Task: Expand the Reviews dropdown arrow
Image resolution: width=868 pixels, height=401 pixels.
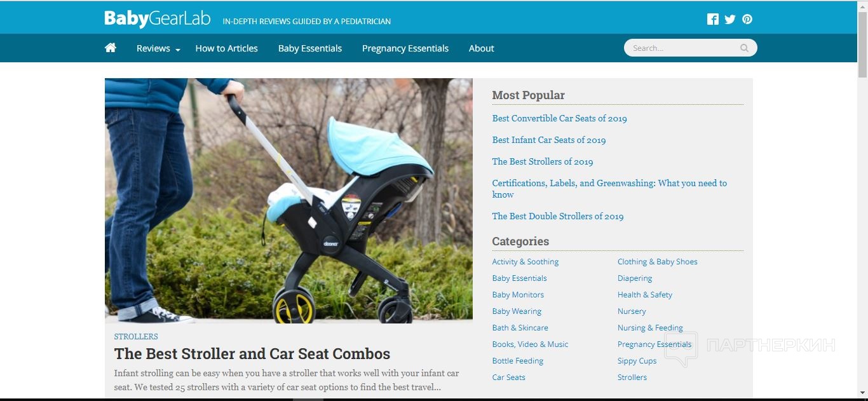Action: click(178, 50)
